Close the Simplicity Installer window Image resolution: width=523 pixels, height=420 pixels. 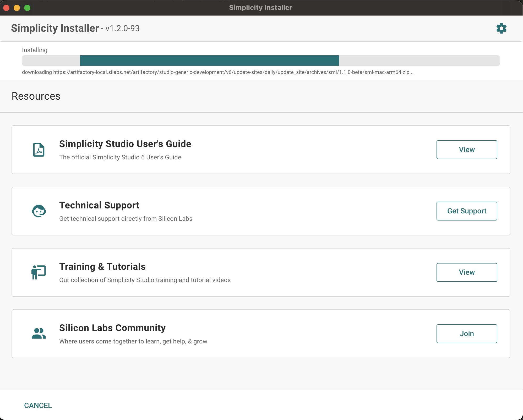(x=6, y=8)
